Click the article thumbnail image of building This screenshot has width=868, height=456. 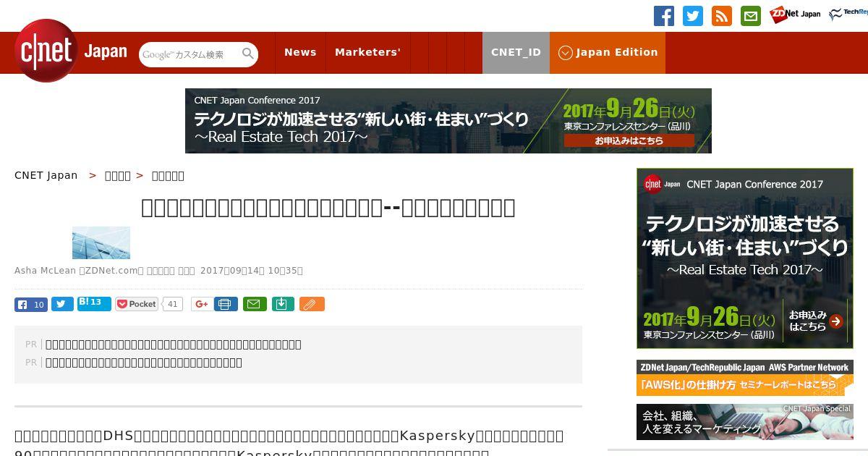(x=101, y=242)
